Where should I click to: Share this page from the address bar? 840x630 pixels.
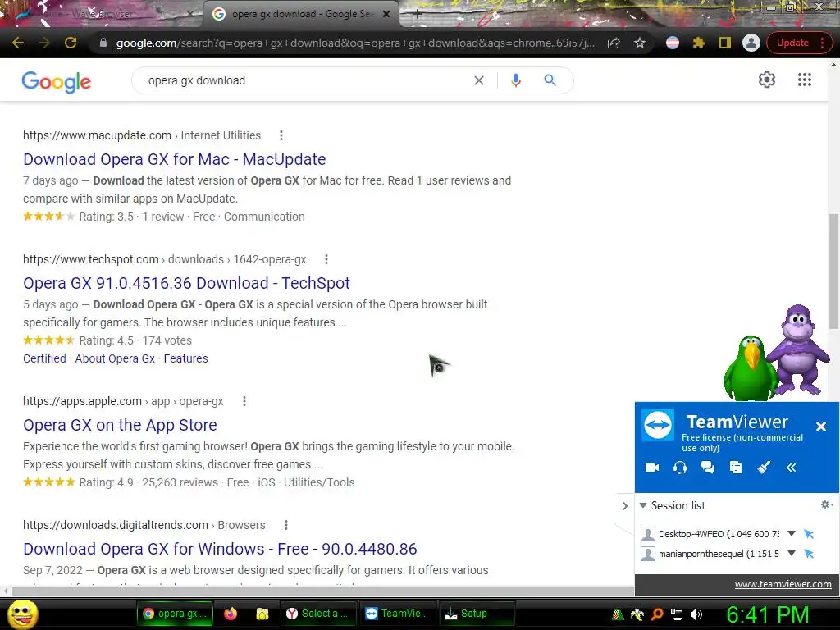point(614,43)
